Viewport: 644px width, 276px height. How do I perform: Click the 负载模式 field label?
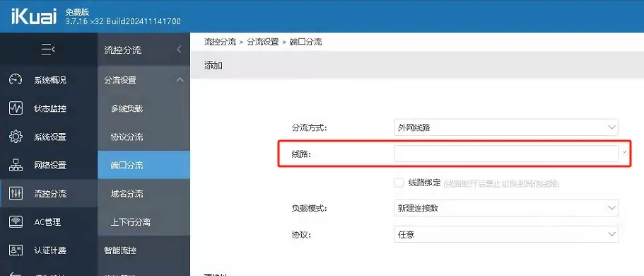pyautogui.click(x=309, y=208)
